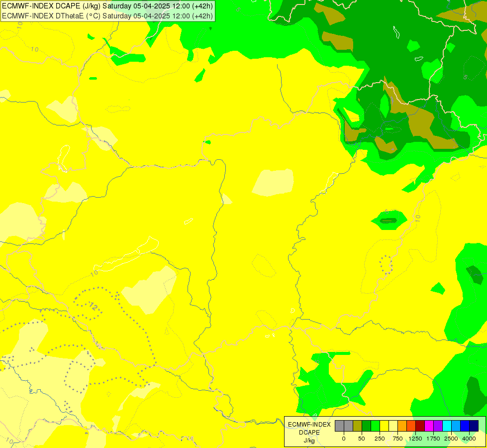Click the '250' legend scale label
Viewport: 487px width, 448px height.
[380, 439]
